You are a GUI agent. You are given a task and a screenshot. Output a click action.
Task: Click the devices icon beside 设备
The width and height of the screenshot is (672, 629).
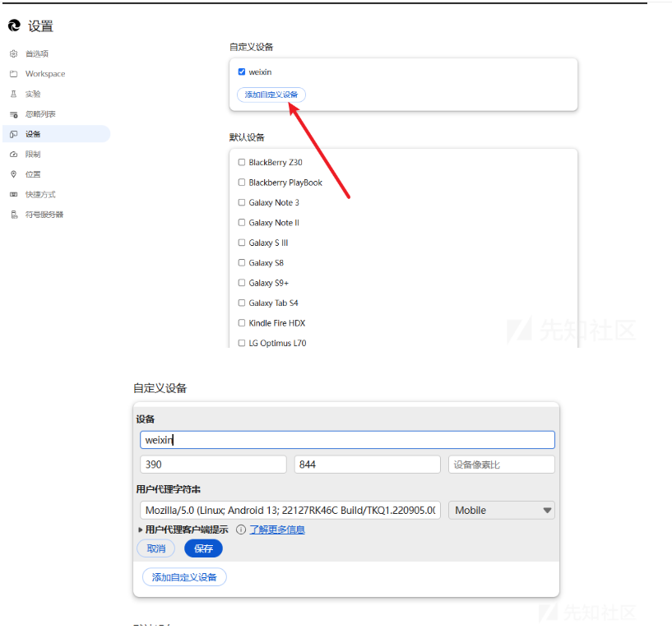pos(14,134)
